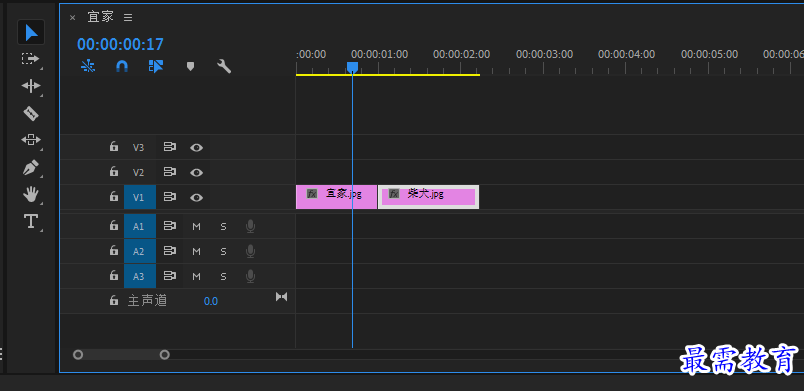Toggle sync lock for V2
804x391 pixels.
(x=170, y=172)
